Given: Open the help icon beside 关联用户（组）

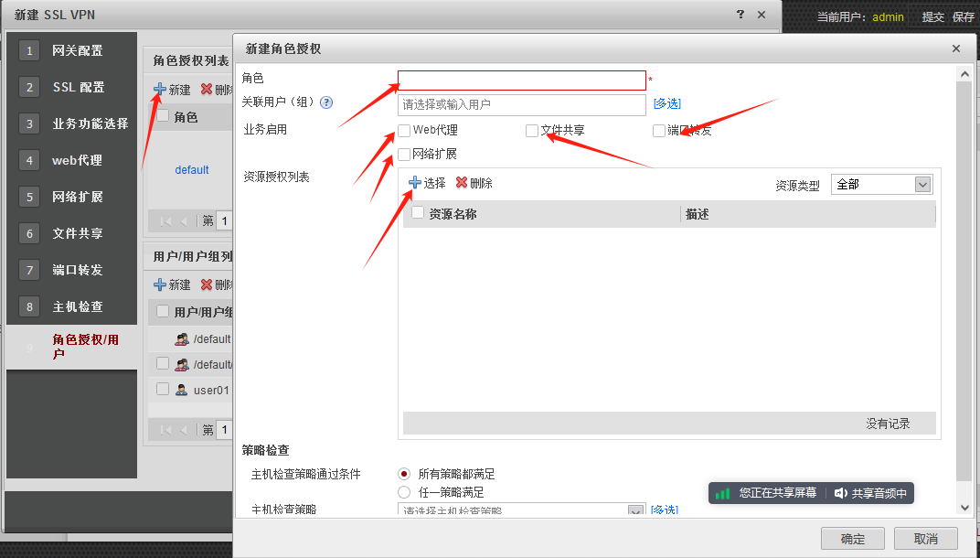Looking at the screenshot, I should click(327, 102).
